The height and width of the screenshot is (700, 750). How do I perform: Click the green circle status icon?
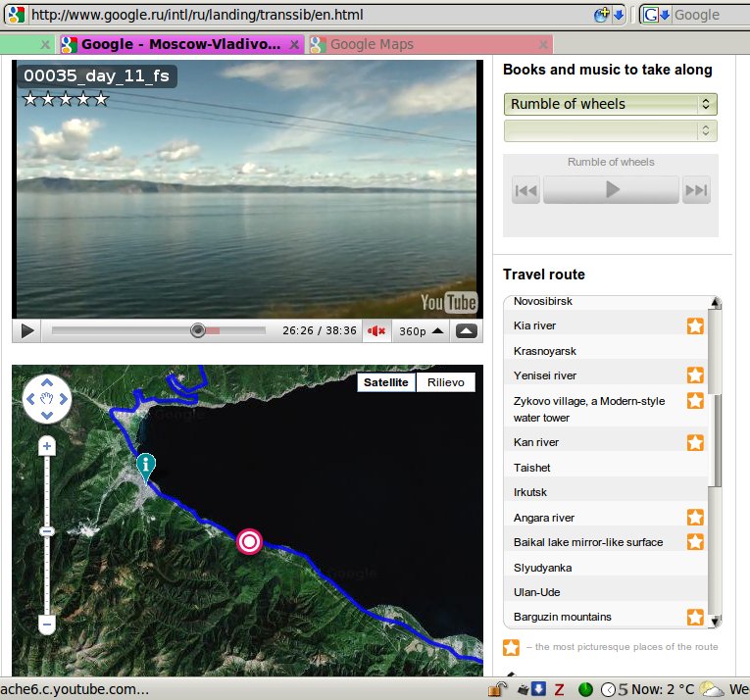tap(585, 689)
